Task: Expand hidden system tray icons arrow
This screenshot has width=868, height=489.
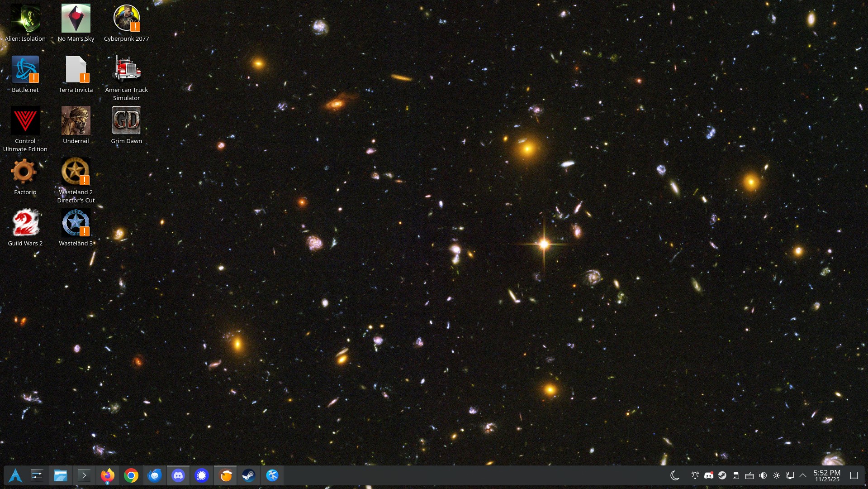Action: 803,475
